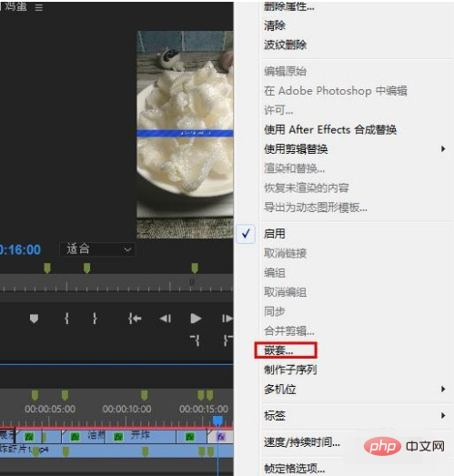454x476 pixels.
Task: Select 波纹删除 from the context menu
Action: click(x=285, y=45)
